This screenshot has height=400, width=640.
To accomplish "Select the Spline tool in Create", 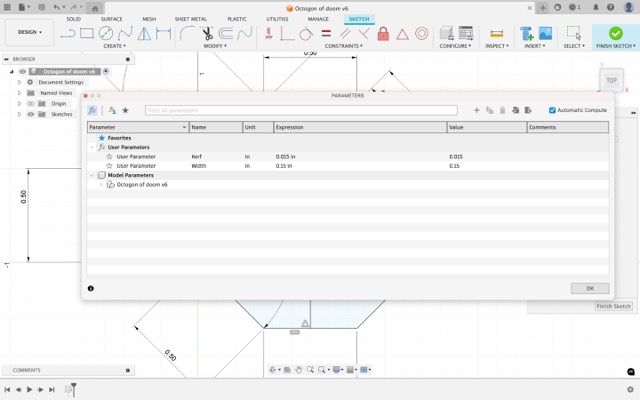I will [x=125, y=33].
